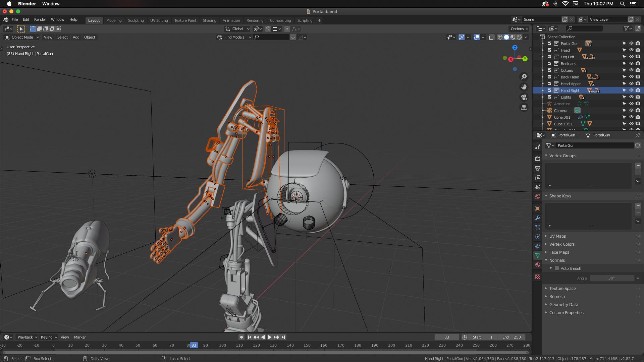Switch to the Shading workspace tab
The height and width of the screenshot is (362, 644).
pos(209,20)
